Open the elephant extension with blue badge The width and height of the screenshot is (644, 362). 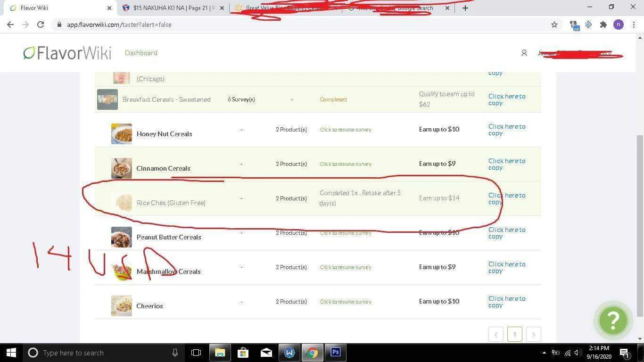point(574,25)
